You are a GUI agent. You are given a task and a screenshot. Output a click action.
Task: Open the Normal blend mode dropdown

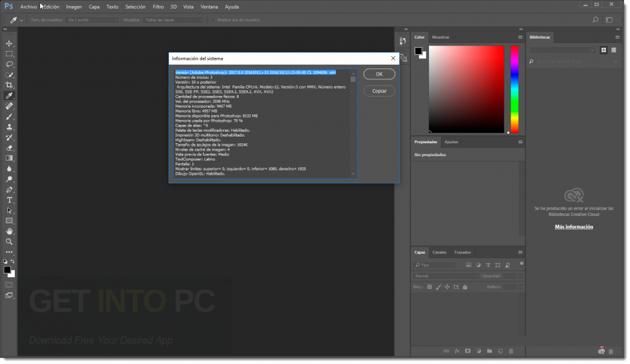pyautogui.click(x=445, y=276)
